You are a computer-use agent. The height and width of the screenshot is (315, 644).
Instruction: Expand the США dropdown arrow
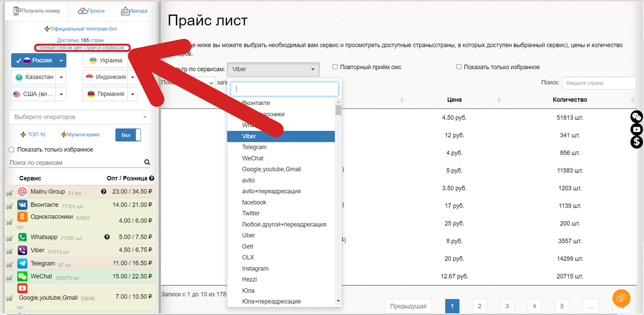pos(61,94)
